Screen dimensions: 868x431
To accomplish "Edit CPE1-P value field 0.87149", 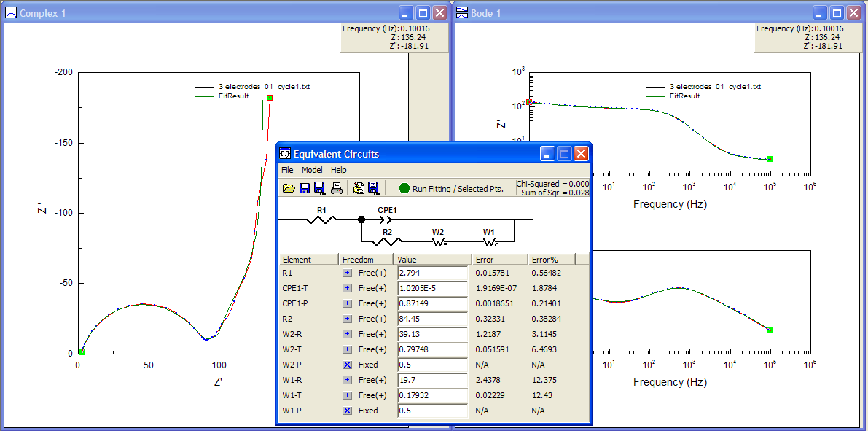I will (433, 303).
